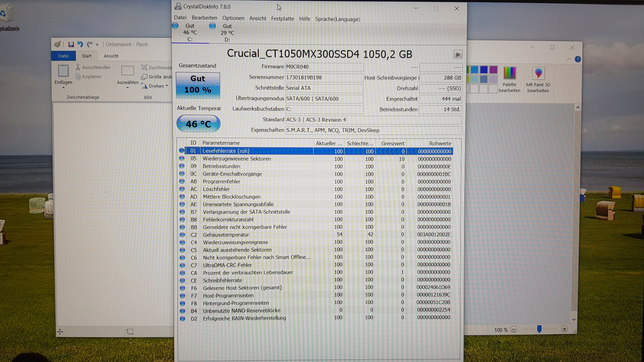Click the Gut 100 % health status button
This screenshot has width=644, height=362.
198,85
